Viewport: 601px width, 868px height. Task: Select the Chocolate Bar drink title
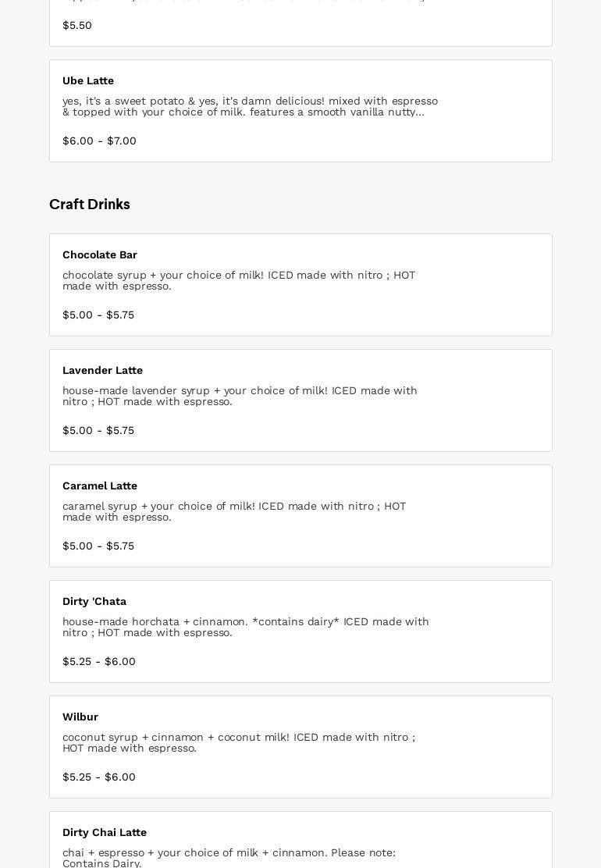pos(100,255)
